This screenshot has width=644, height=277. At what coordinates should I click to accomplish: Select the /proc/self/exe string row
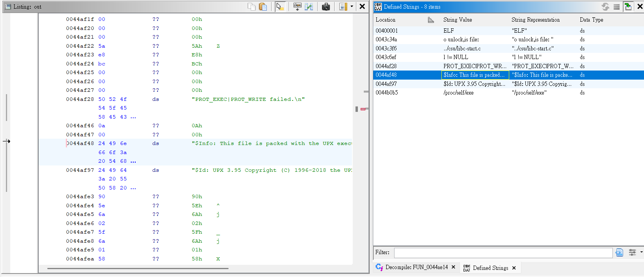508,93
